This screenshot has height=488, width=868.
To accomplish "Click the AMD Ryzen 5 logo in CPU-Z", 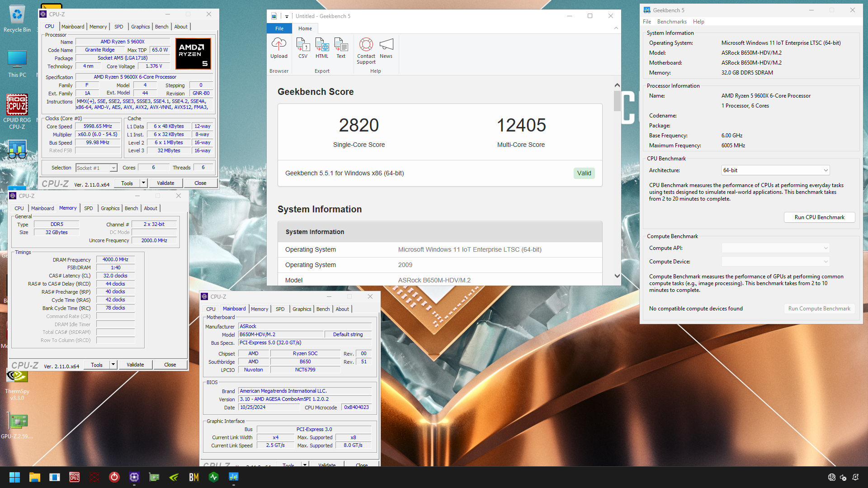I will [193, 53].
